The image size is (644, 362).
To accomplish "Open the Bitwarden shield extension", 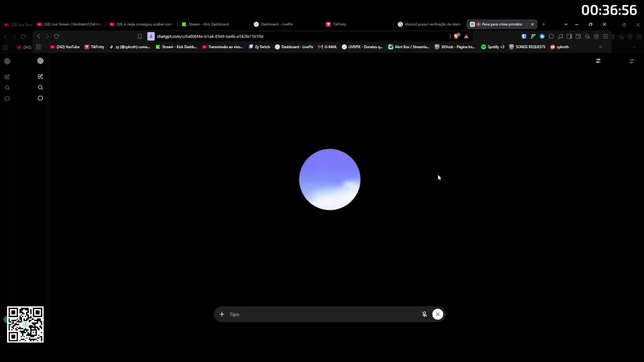I will pos(524,36).
